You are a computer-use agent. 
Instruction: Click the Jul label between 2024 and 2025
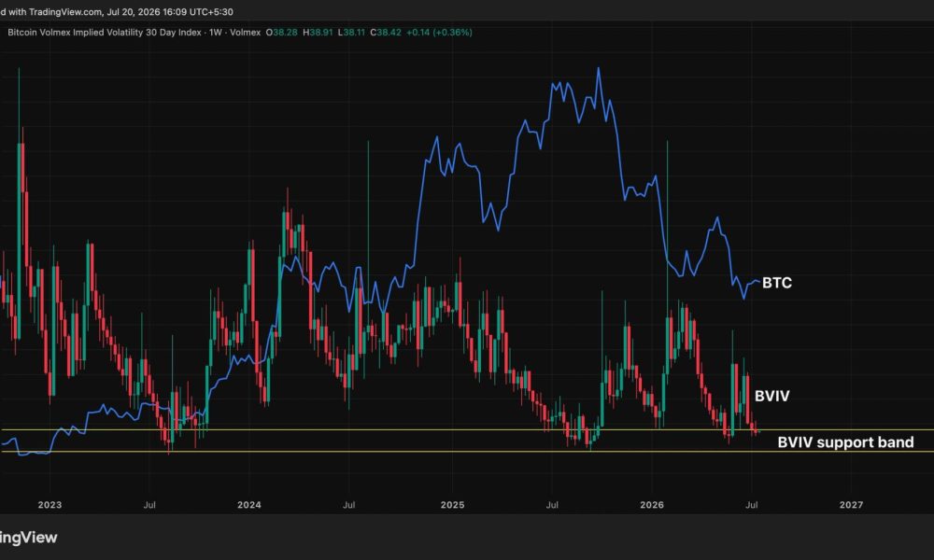coord(349,505)
